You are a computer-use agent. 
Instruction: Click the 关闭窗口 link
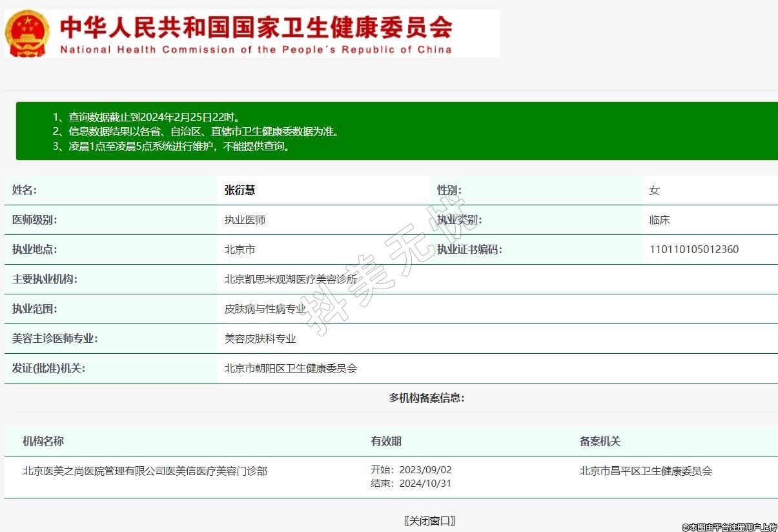(x=429, y=520)
